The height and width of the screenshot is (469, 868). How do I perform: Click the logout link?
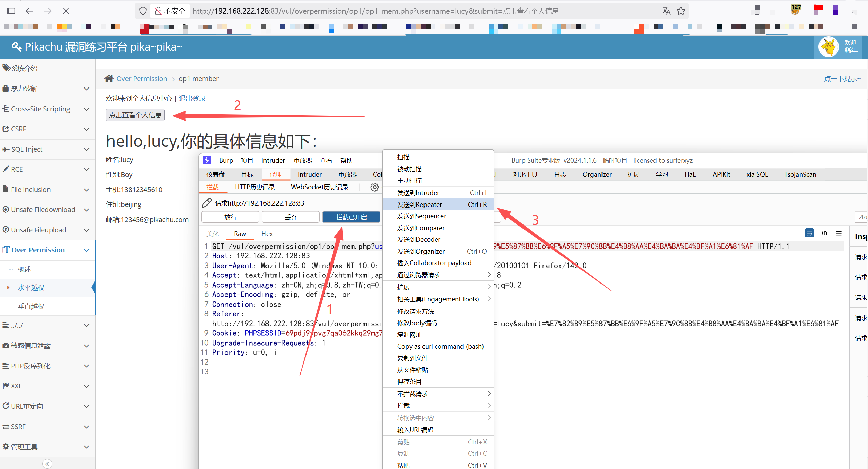192,98
